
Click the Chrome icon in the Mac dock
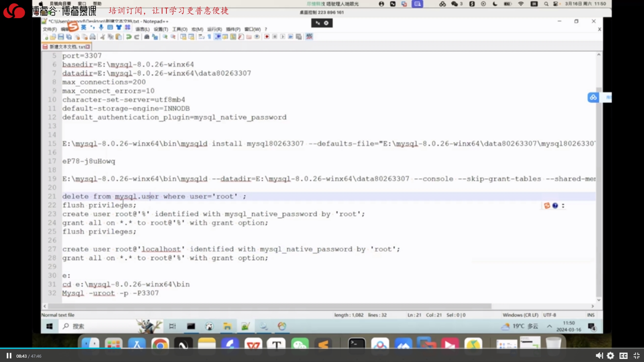pyautogui.click(x=160, y=345)
